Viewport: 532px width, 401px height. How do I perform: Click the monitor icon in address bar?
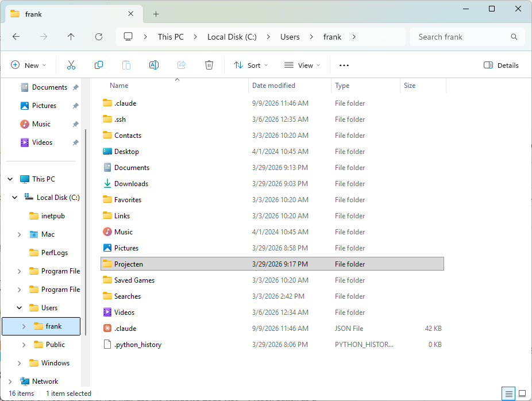pyautogui.click(x=128, y=37)
